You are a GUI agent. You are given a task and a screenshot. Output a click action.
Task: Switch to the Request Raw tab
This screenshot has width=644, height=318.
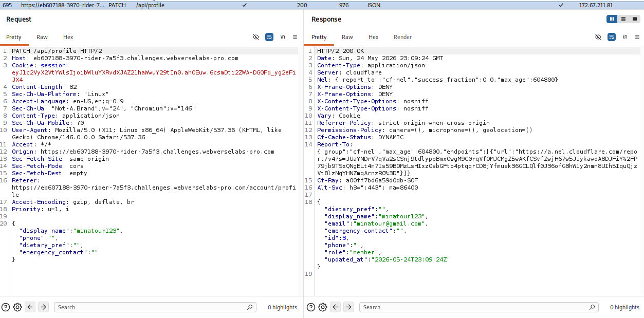point(42,37)
